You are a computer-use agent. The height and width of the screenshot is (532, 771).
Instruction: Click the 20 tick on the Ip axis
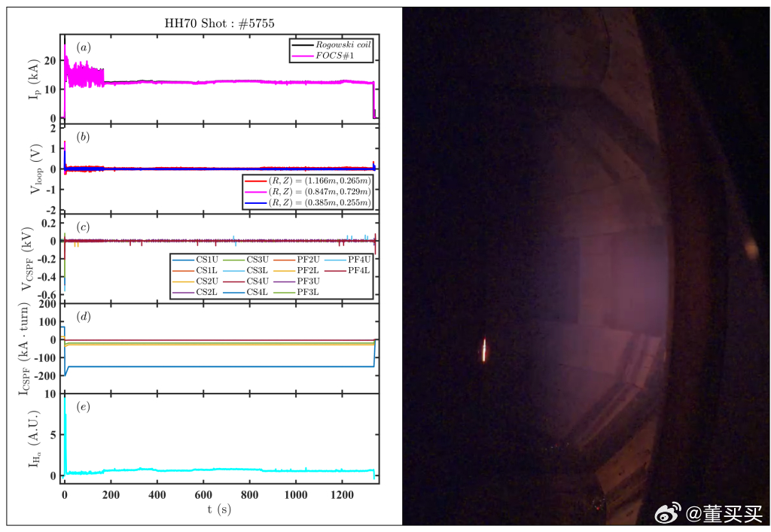(x=50, y=61)
